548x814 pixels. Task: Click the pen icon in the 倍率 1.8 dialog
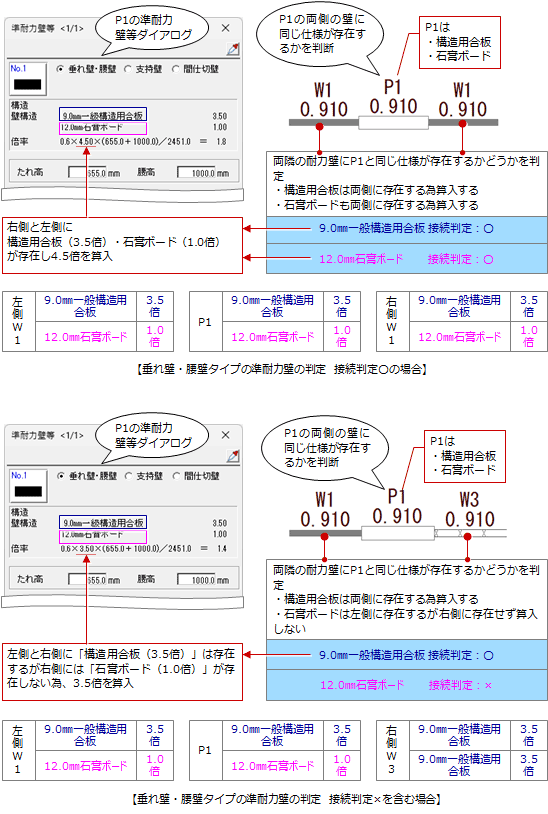[x=233, y=49]
